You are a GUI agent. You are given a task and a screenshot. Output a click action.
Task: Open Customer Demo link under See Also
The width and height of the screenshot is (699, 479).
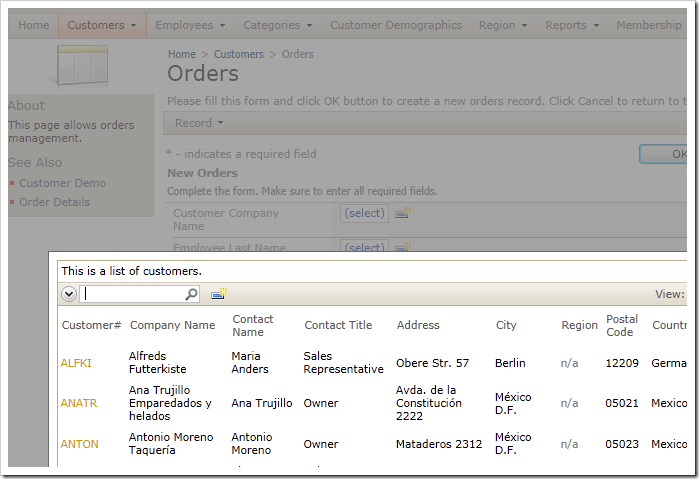point(62,183)
